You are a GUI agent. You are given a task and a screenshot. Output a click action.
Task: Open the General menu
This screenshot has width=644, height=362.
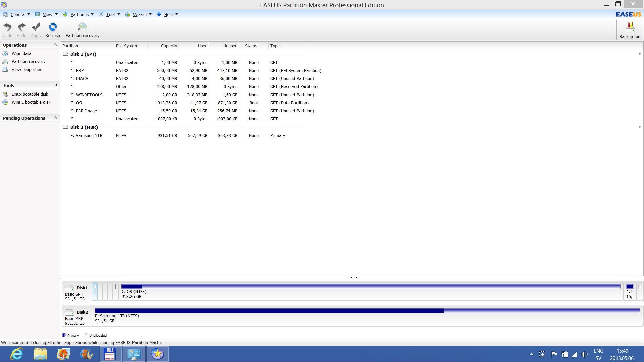(18, 14)
